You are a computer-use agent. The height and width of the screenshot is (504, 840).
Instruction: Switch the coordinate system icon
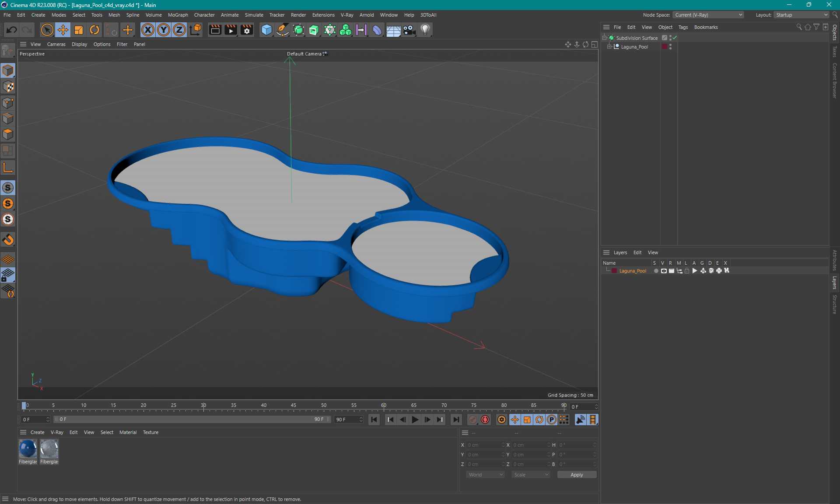pyautogui.click(x=196, y=30)
